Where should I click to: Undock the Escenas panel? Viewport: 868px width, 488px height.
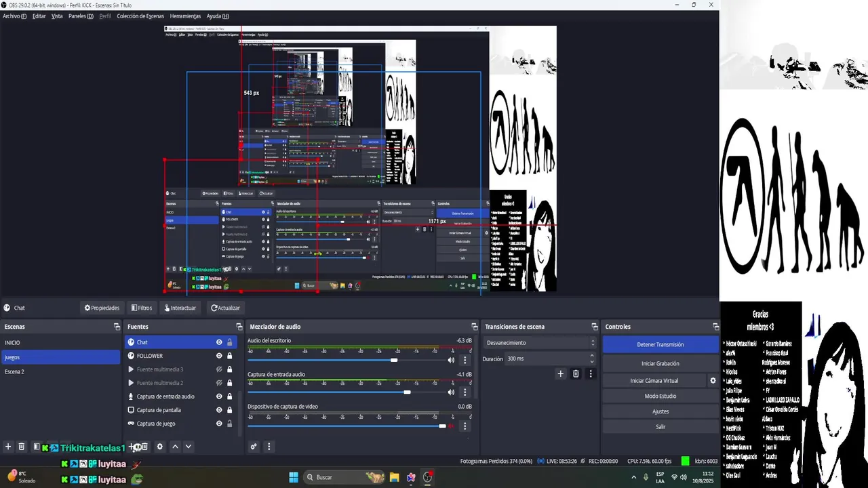tap(117, 327)
